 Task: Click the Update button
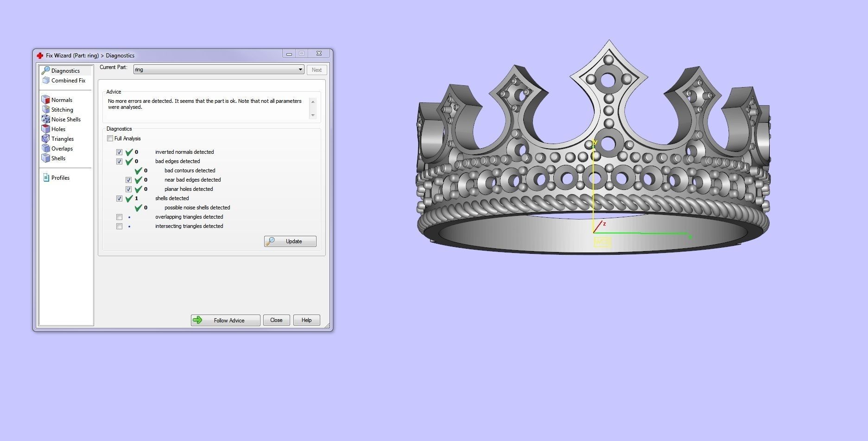tap(290, 241)
